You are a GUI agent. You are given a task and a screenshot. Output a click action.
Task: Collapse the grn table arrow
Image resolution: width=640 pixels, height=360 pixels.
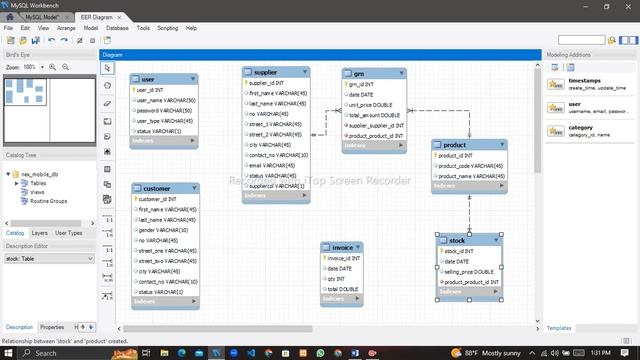click(x=401, y=73)
